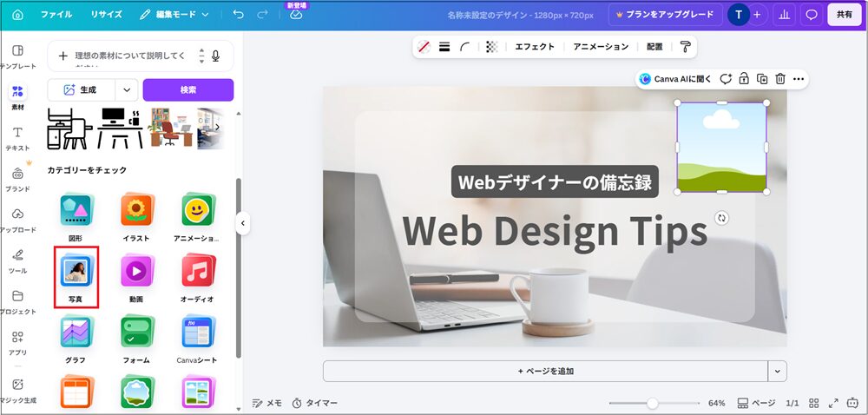This screenshot has height=415, width=868.
Task: Go to Canva home icon
Action: click(17, 15)
